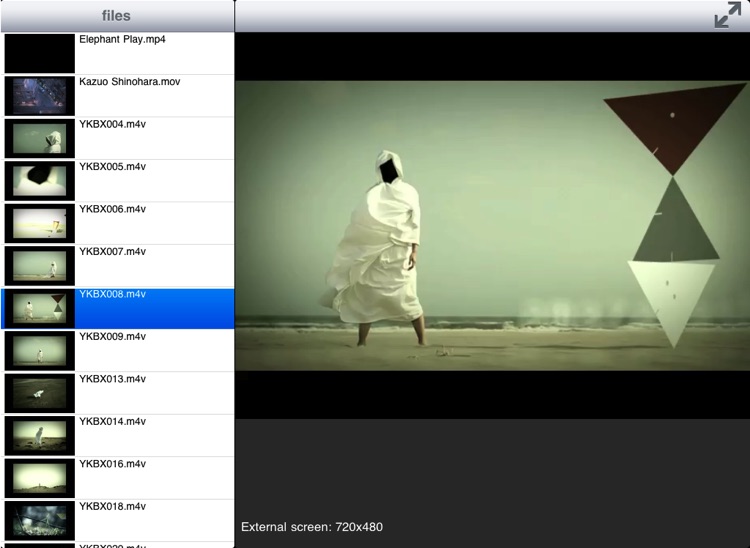Image resolution: width=750 pixels, height=548 pixels.
Task: Tap the fullscreen expand arrows icon
Action: pos(728,16)
